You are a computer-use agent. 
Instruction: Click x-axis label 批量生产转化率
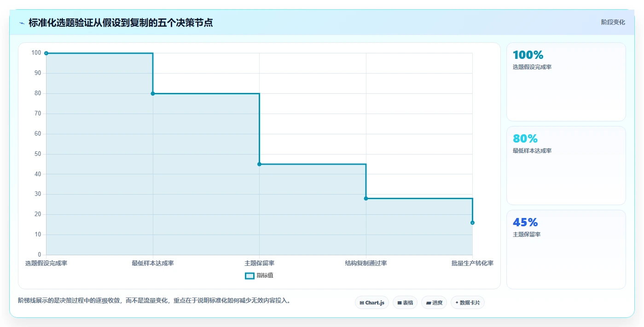[x=472, y=264]
